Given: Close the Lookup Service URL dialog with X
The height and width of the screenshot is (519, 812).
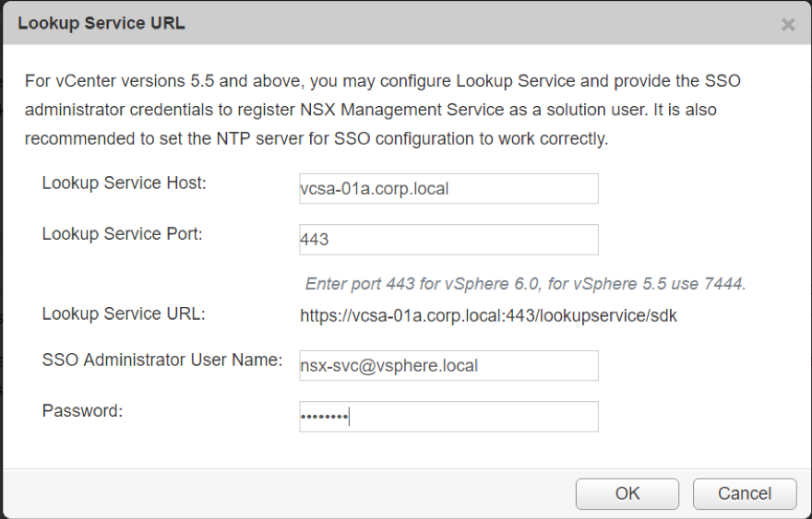Looking at the screenshot, I should click(788, 25).
